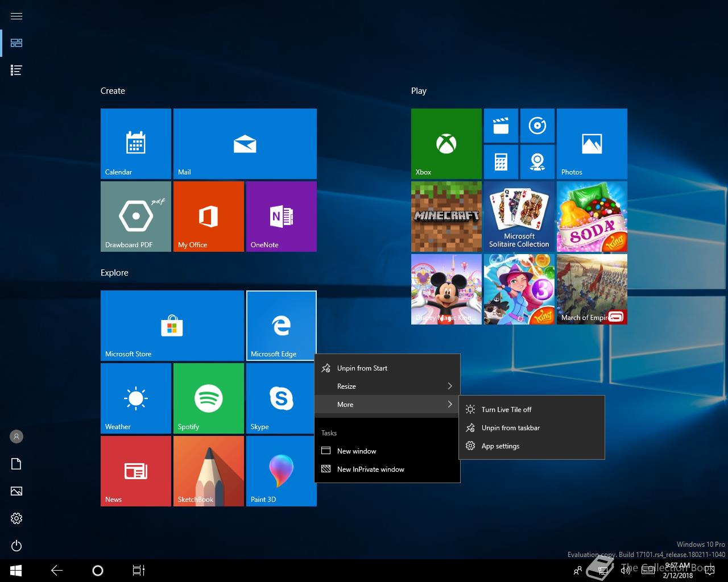Launch the Minecraft tile

click(446, 217)
